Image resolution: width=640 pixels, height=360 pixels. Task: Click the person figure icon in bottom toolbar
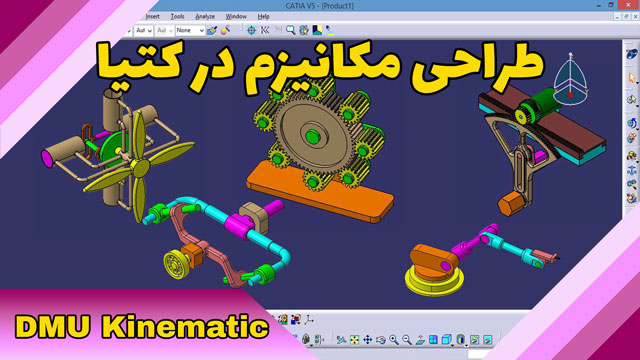coord(282,320)
